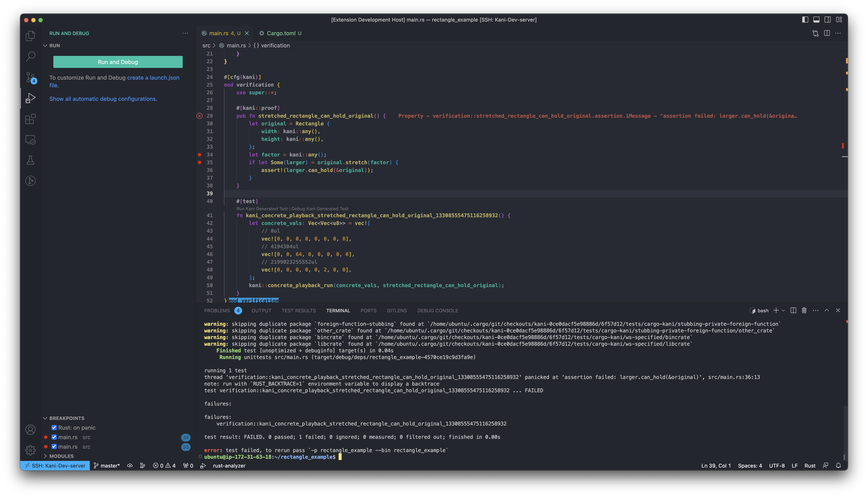The image size is (868, 497).
Task: Open the terminal launch profile dropdown
Action: pyautogui.click(x=783, y=310)
